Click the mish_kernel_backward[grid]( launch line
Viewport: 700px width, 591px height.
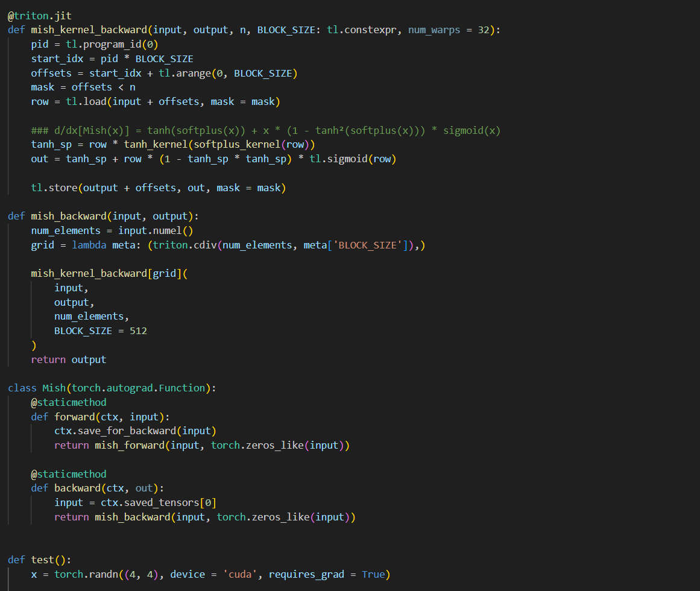[109, 273]
